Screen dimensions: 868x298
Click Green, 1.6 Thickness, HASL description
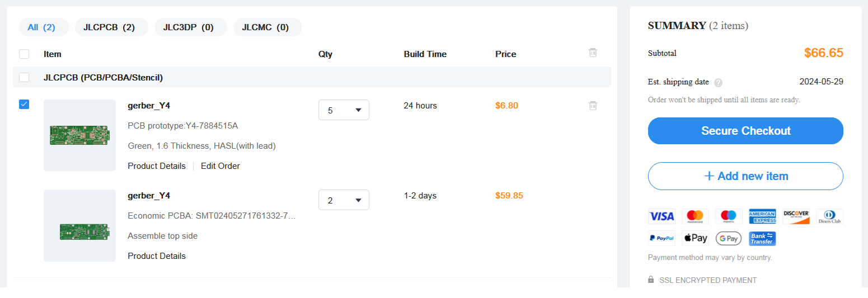202,145
